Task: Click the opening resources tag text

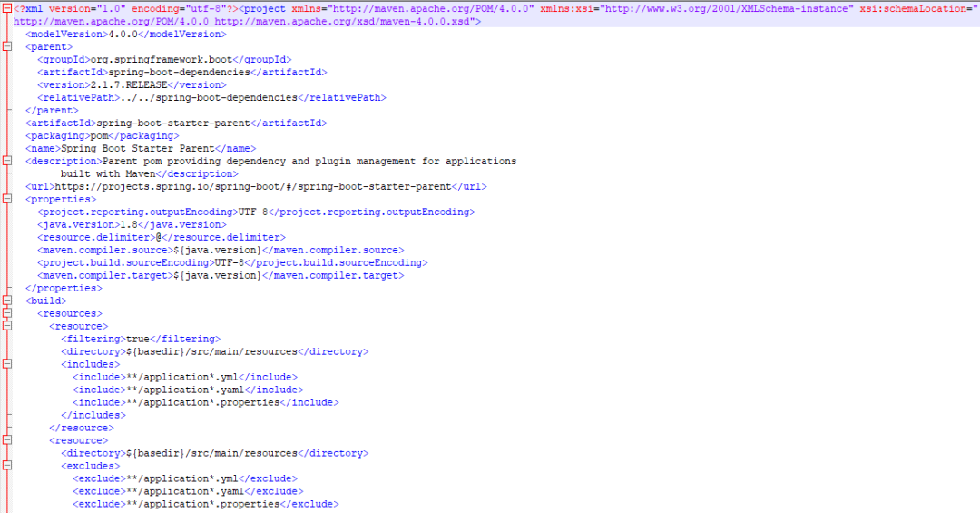Action: (x=69, y=313)
